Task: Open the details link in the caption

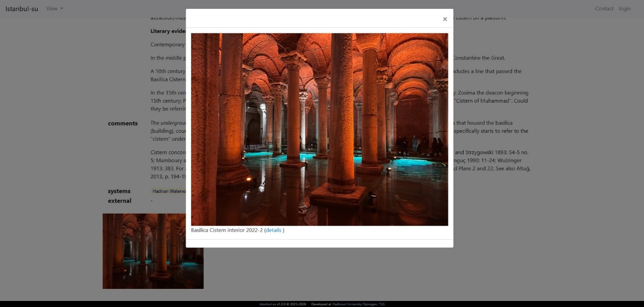Action: pos(274,230)
